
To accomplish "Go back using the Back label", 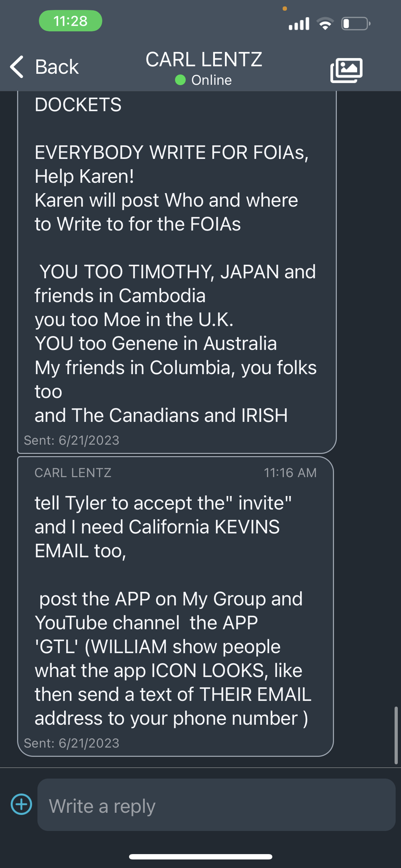I will 57,67.
